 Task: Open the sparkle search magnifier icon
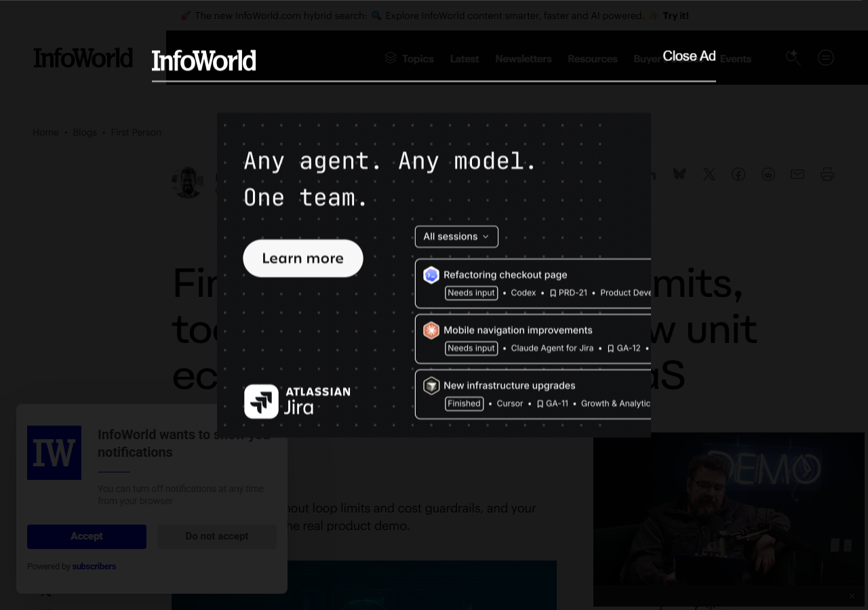pos(793,58)
